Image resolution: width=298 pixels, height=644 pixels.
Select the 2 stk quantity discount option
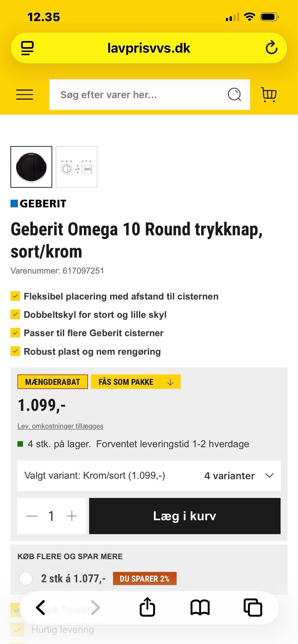point(26,579)
